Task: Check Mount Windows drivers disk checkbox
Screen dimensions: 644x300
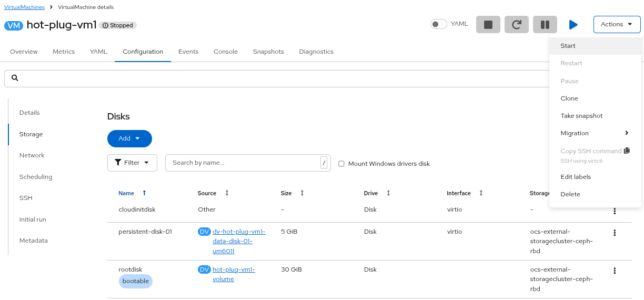Action: click(341, 164)
